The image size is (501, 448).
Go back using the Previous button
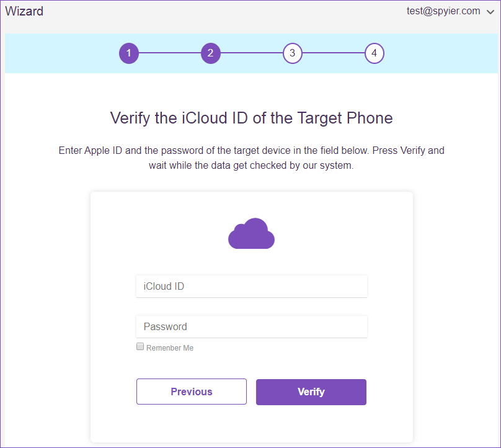click(x=191, y=392)
